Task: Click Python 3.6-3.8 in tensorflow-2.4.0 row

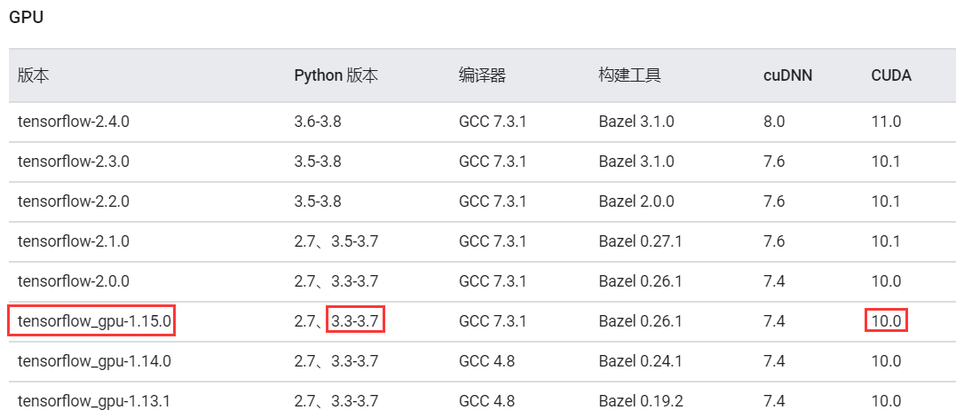Action: (x=318, y=122)
